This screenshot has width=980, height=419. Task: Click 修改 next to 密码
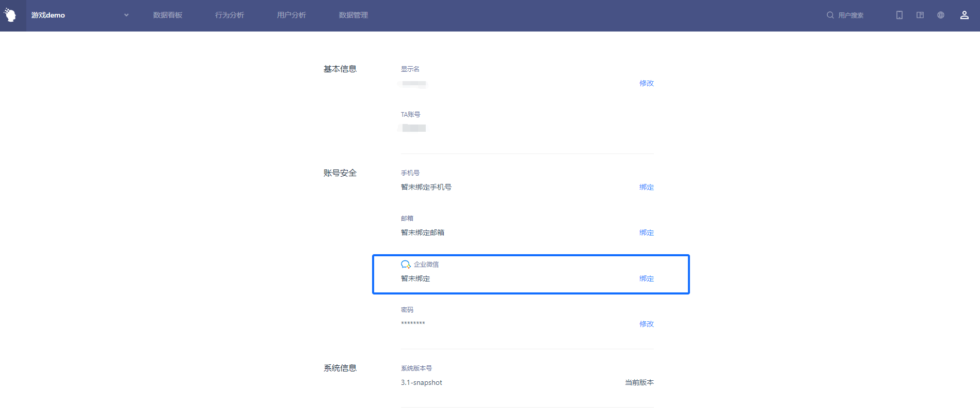(646, 324)
